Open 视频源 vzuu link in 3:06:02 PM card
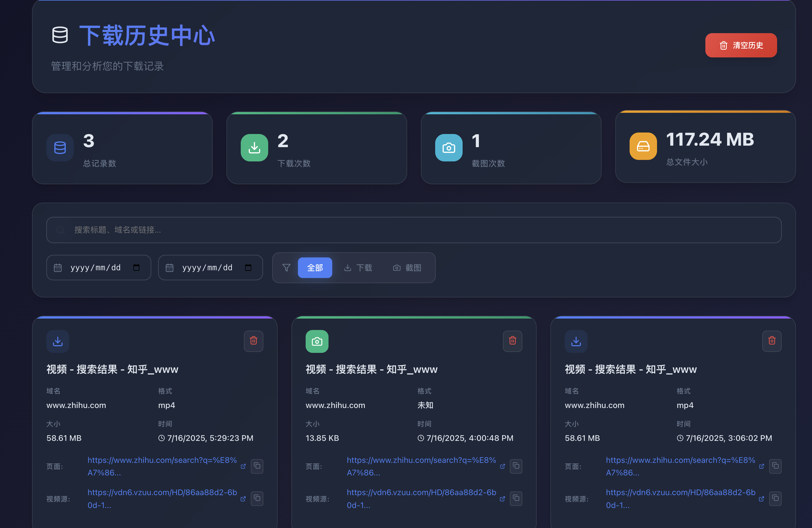812x528 pixels. click(681, 499)
